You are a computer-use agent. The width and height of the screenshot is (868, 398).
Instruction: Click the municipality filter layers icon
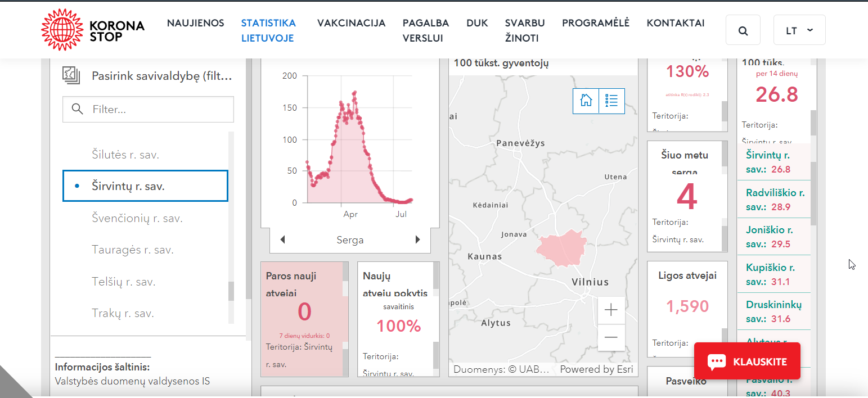72,76
